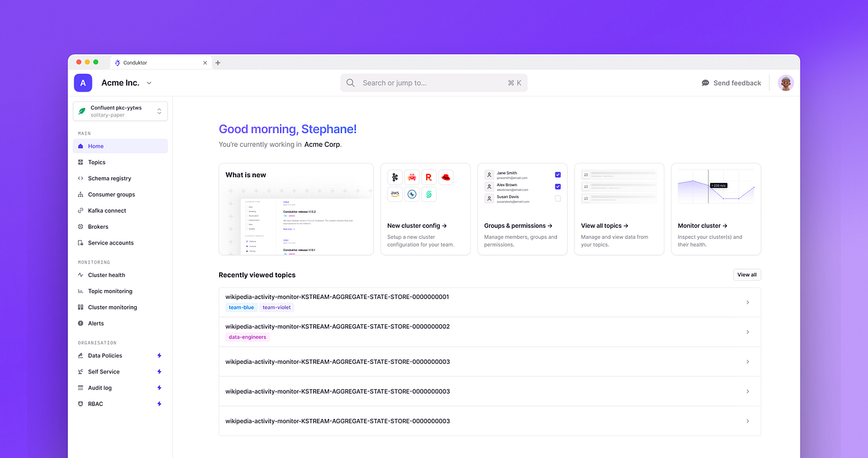Select the Apache Kafka cluster type icon
Screen dimensions: 868x458
[395, 177]
